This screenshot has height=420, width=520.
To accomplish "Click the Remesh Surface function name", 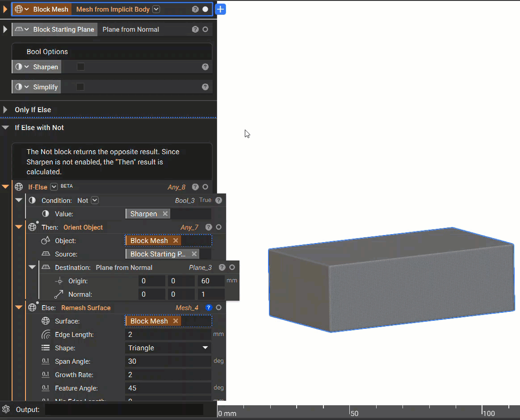I will coord(86,307).
